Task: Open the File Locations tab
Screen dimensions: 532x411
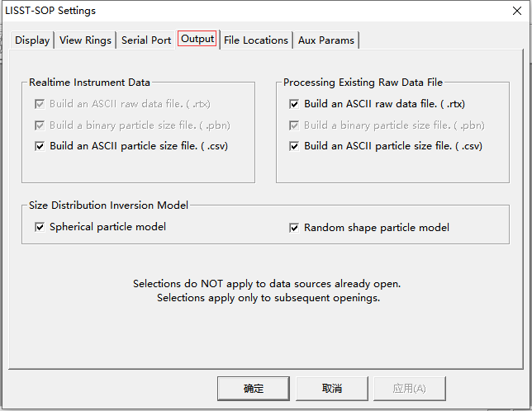Action: (x=256, y=40)
